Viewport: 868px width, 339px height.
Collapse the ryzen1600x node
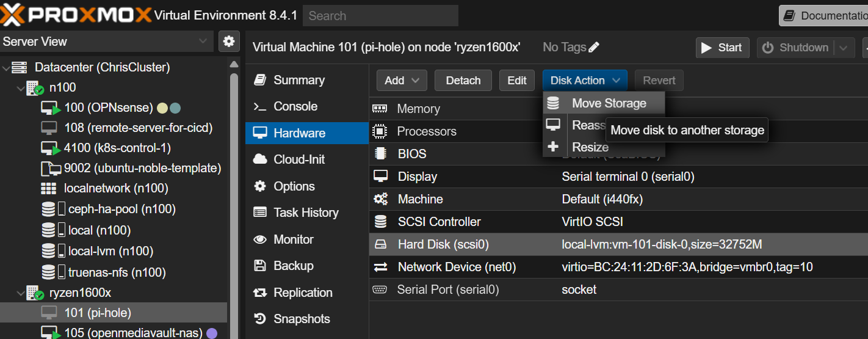coord(20,293)
